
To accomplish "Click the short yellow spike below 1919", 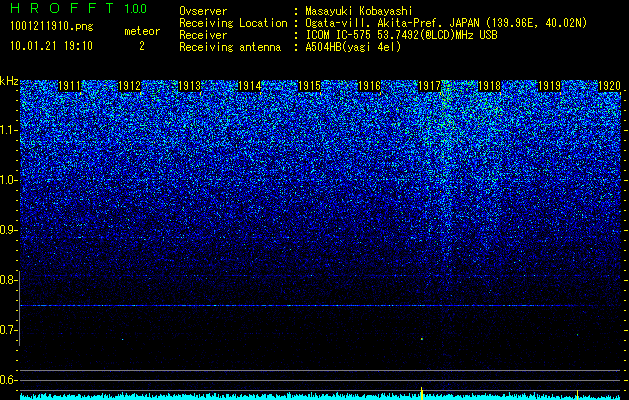I will click(577, 395).
